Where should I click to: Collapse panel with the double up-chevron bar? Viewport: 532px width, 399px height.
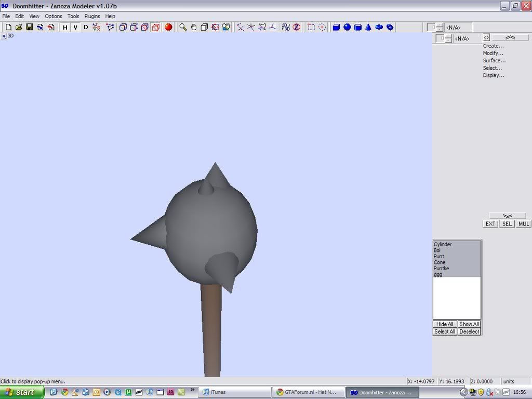[510, 37]
